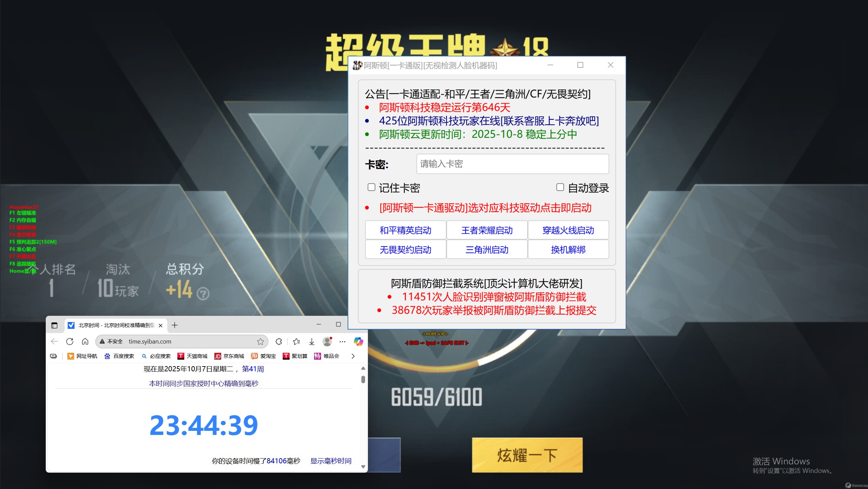Go to browser home page icon
This screenshot has height=489, width=868.
85,341
